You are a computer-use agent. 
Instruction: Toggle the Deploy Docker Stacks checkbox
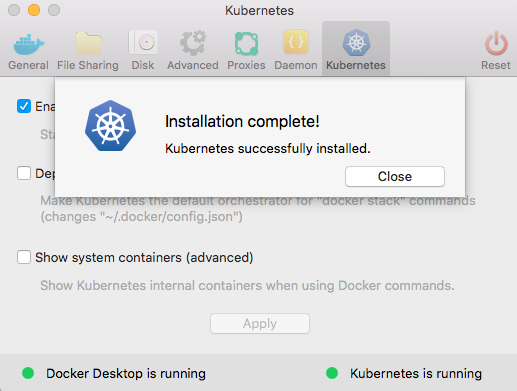pyautogui.click(x=24, y=173)
